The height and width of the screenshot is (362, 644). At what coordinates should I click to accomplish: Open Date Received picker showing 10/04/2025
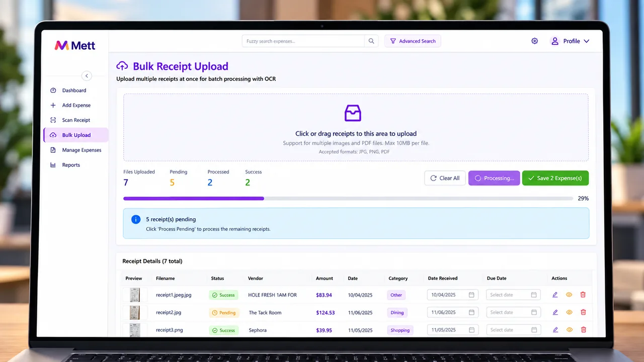tap(453, 295)
